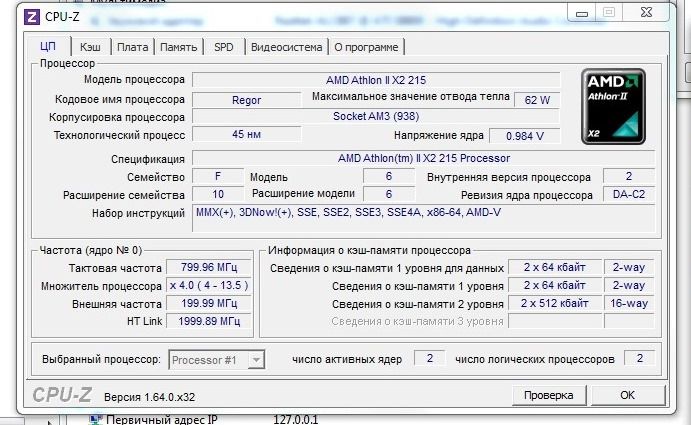Image resolution: width=691 pixels, height=425 pixels.
Task: Click network icon beside Первичный адрес IP
Action: click(x=95, y=419)
